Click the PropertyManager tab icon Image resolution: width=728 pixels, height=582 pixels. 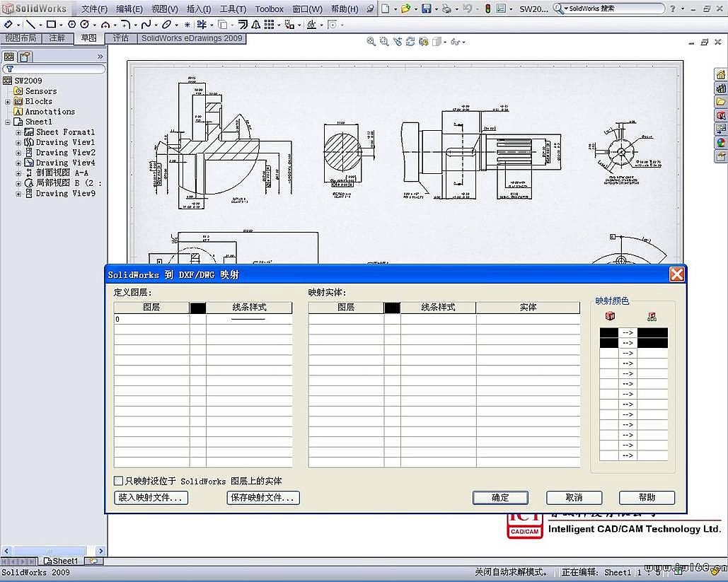point(25,57)
